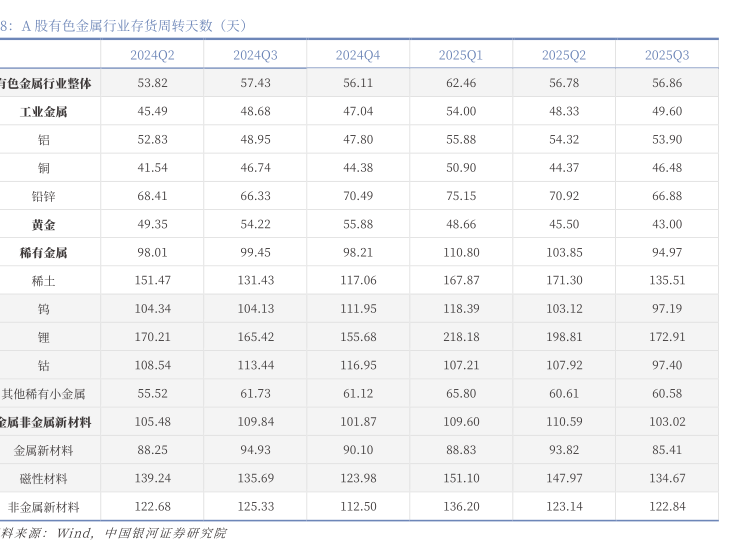Select the 2025Q3 column header
Image resolution: width=744 pixels, height=553 pixels.
(667, 55)
